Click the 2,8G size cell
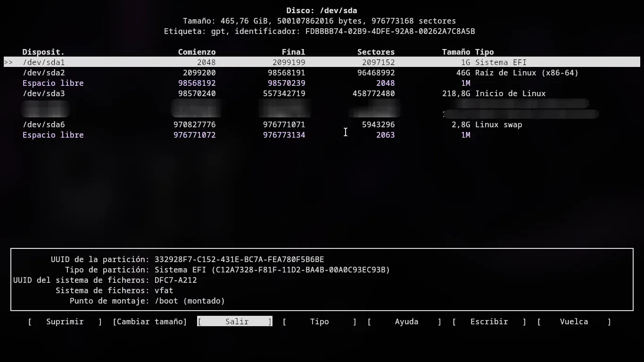This screenshot has height=362, width=644. coord(461,124)
